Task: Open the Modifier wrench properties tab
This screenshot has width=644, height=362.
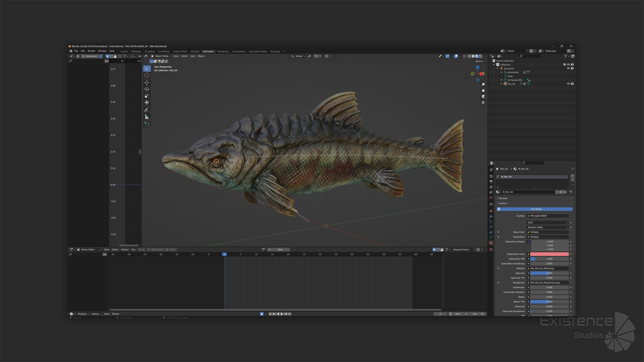Action: [x=491, y=217]
